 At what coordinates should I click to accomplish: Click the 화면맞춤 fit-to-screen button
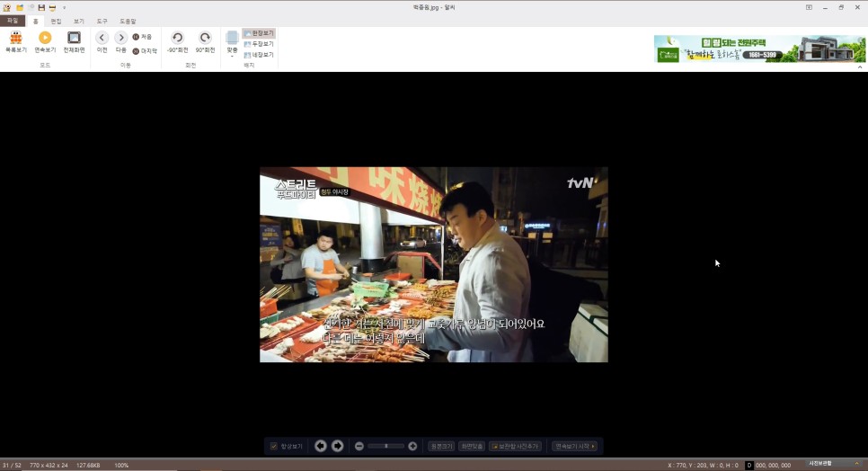(472, 446)
